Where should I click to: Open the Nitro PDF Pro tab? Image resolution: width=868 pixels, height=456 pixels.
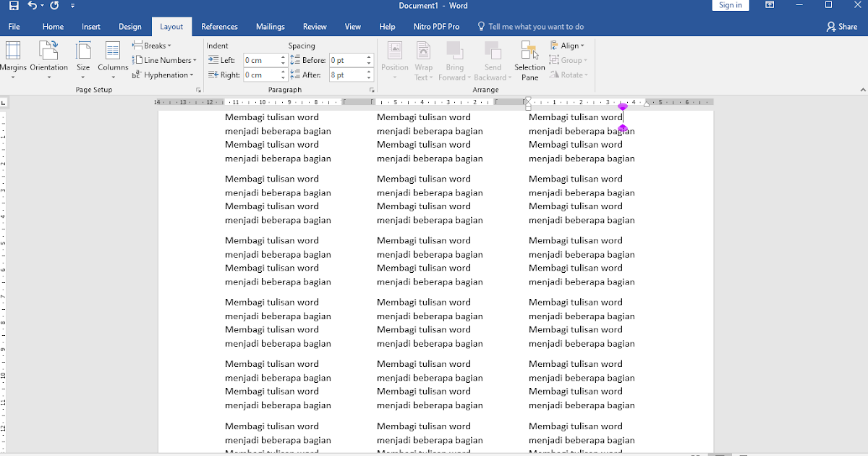point(436,27)
